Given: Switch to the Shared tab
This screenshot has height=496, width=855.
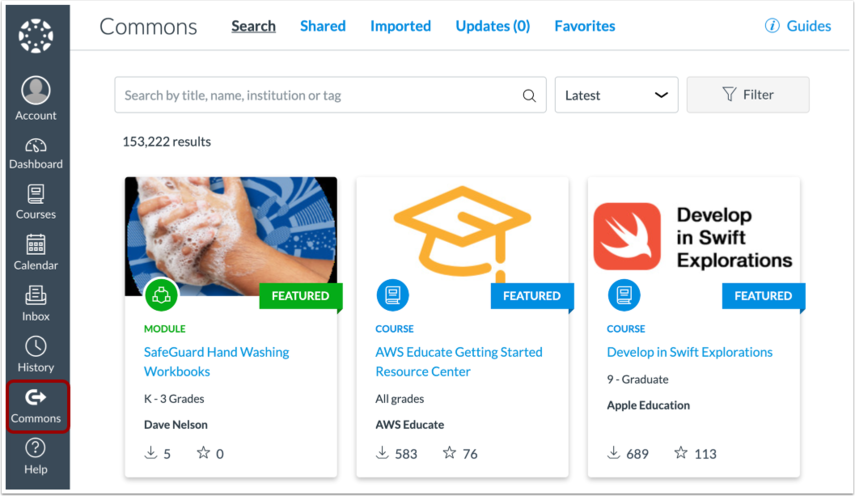Looking at the screenshot, I should coord(323,26).
